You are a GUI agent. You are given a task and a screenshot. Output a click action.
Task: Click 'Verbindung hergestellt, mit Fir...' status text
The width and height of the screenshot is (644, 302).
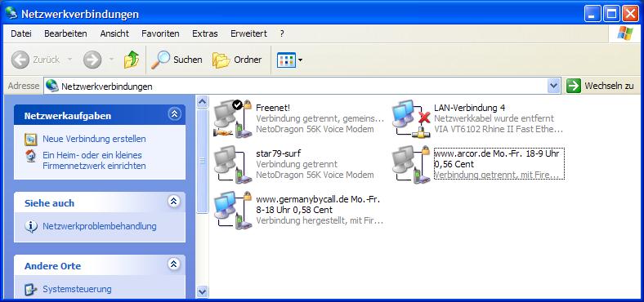click(320, 220)
